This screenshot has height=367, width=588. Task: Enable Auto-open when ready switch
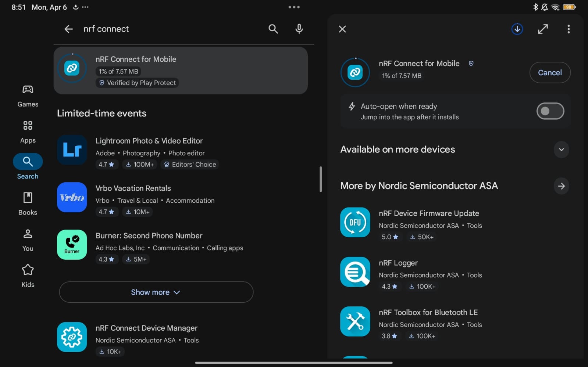[550, 111]
